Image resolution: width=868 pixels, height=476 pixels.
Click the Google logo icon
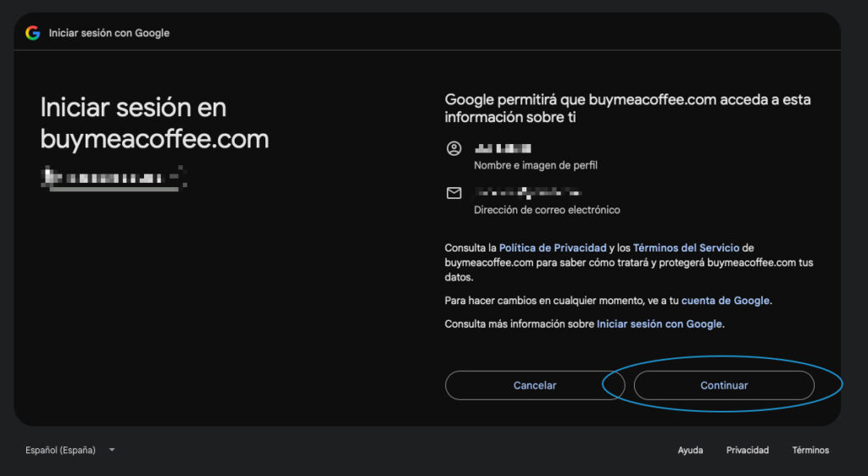click(33, 33)
